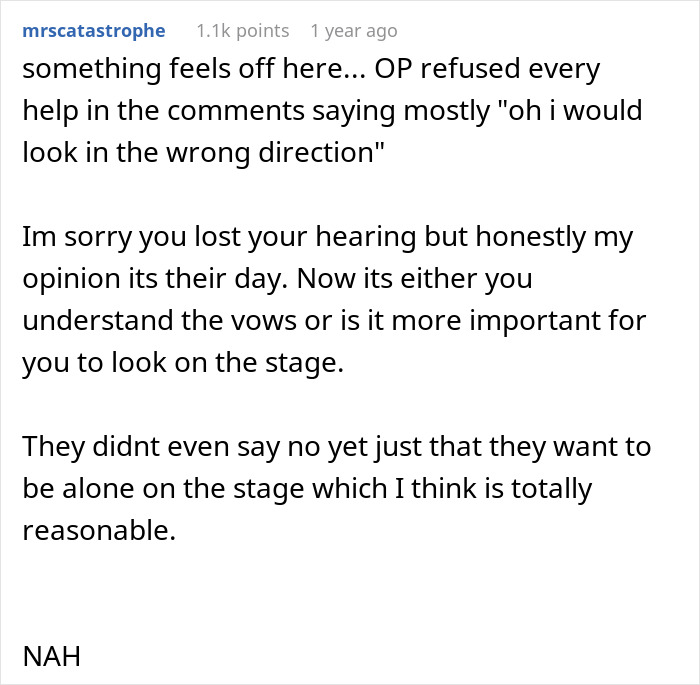Click the word 'hearing' in the second paragraph
The height and width of the screenshot is (685, 700).
[366, 236]
